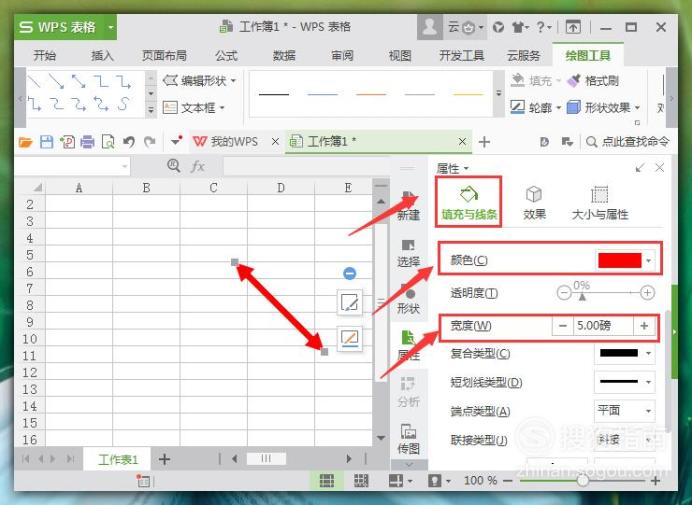Click the zoom slider handle in status bar
This screenshot has height=505, width=692.
tap(583, 480)
